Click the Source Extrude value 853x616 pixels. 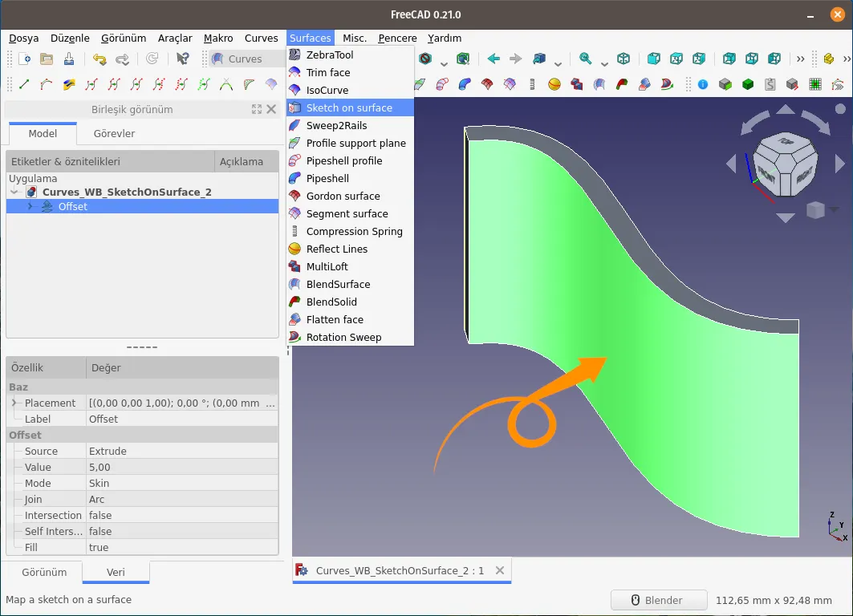pos(181,451)
